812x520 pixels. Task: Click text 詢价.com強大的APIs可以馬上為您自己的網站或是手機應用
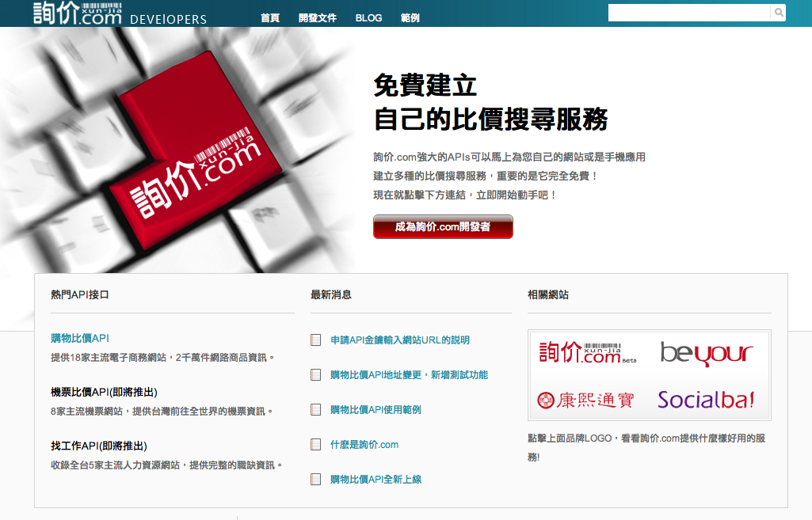coord(509,157)
